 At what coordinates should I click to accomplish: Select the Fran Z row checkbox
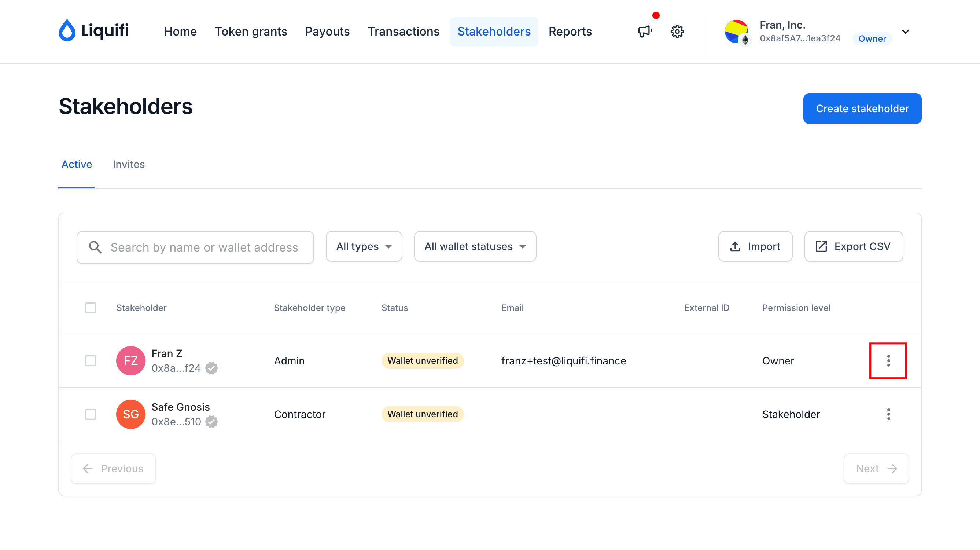tap(90, 361)
